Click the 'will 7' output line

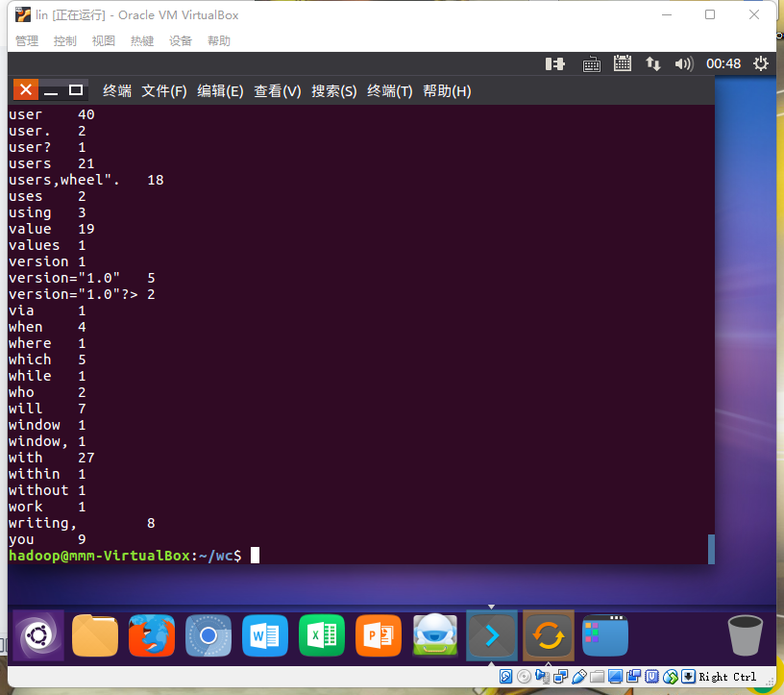[47, 409]
